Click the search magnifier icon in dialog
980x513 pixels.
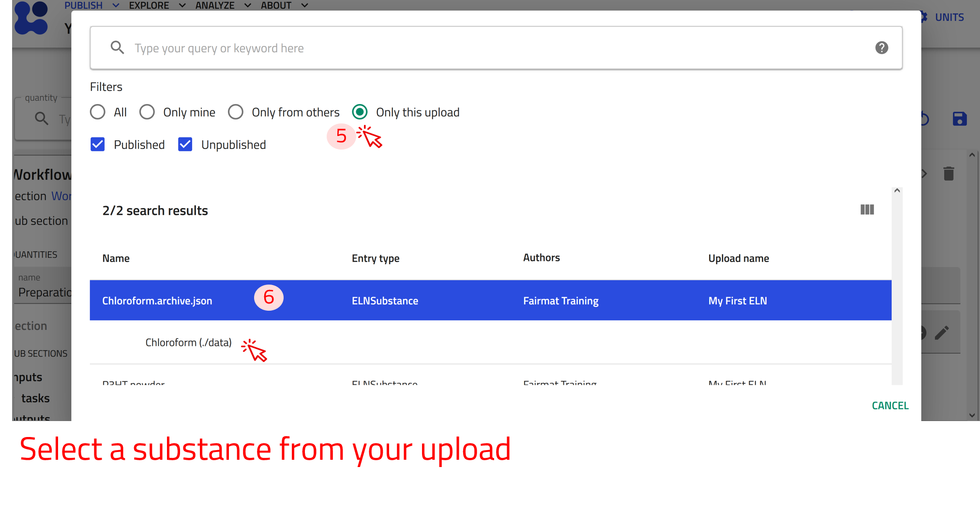117,48
